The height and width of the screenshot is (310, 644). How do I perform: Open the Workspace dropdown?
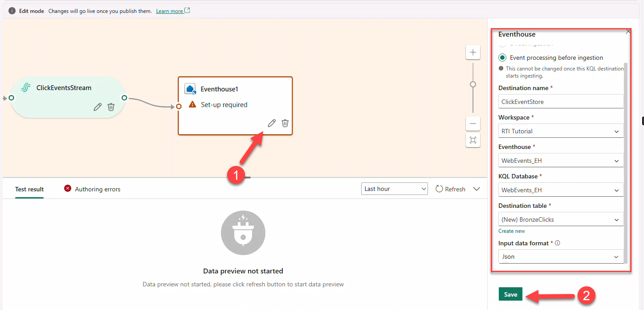coord(561,131)
